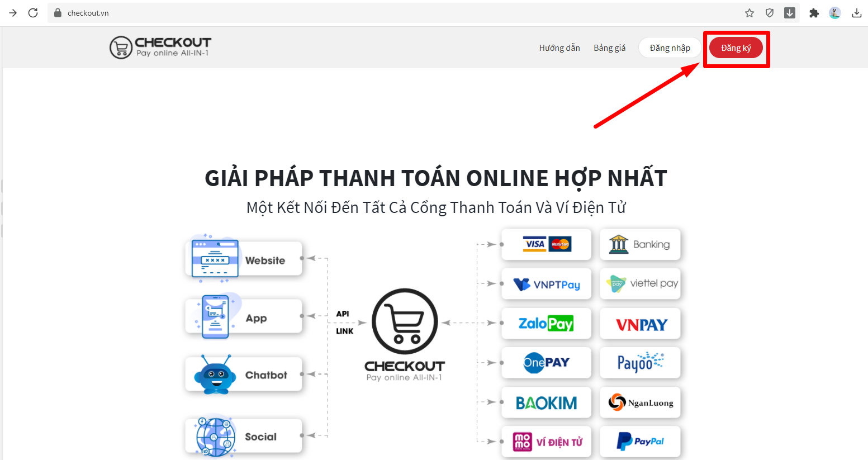Open the Hướng dẫn menu link

coord(559,48)
